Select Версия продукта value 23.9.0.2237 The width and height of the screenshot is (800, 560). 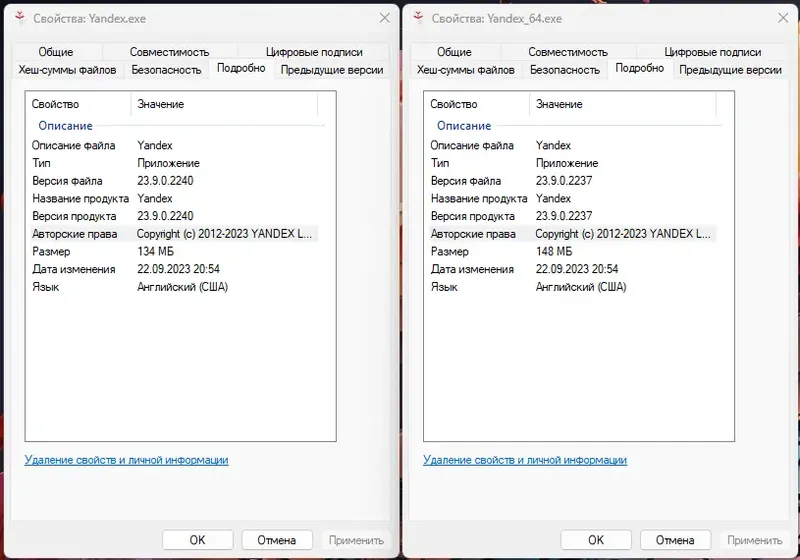click(564, 216)
